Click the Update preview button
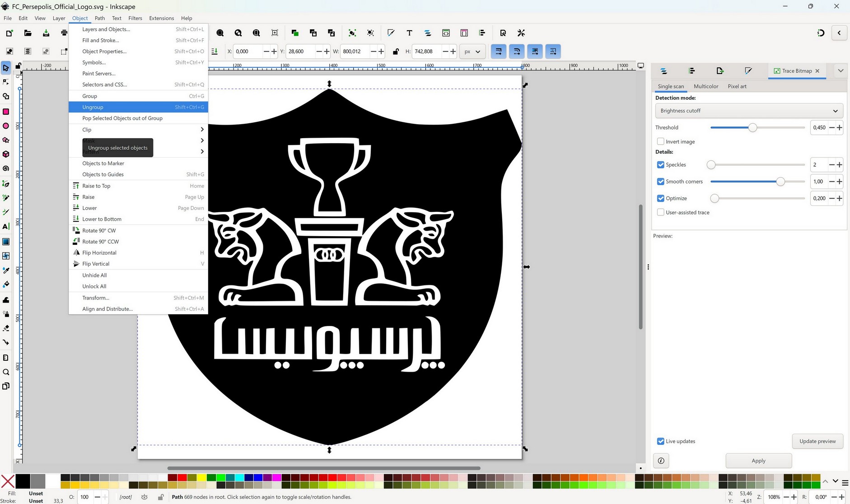The image size is (850, 504). tap(817, 441)
